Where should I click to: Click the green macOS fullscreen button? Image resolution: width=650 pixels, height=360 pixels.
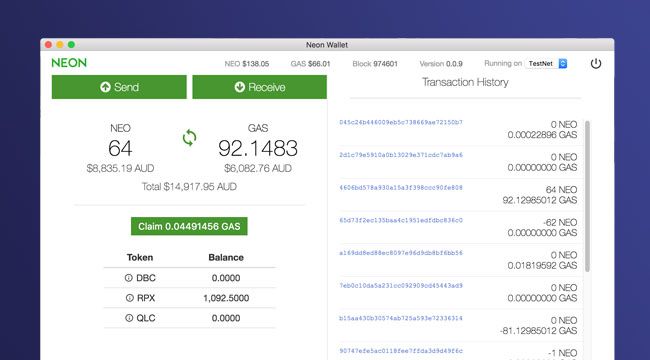(71, 44)
